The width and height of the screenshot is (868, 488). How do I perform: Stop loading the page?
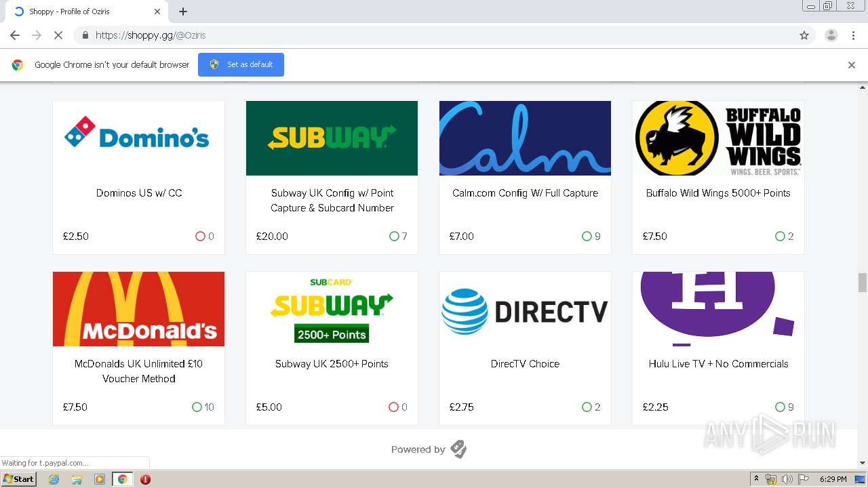58,35
